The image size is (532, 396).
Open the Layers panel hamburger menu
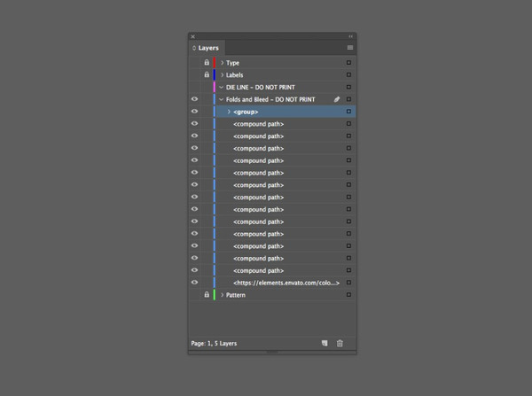point(350,48)
